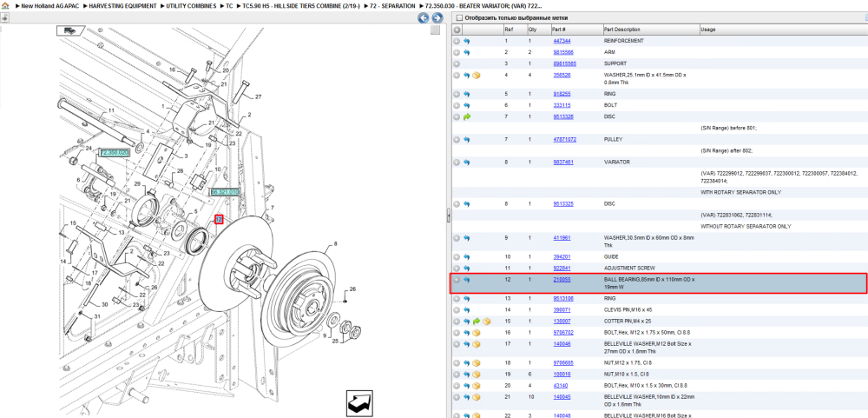The image size is (868, 418).
Task: Click the blue arrow icon on REINFORCEMENT row
Action: click(466, 41)
